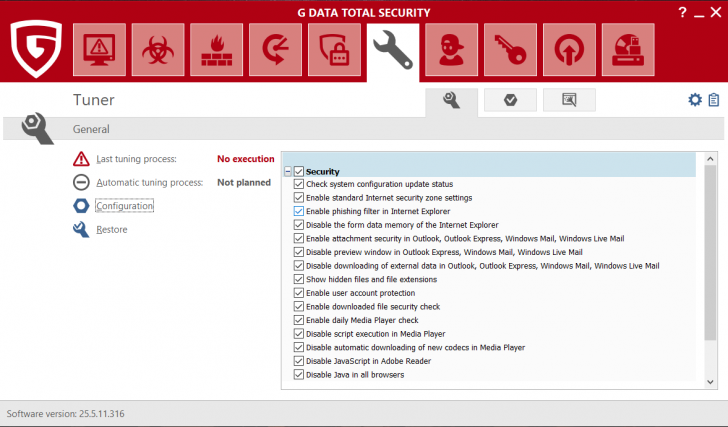Viewport: 728px width, 427px height.
Task: Click the help question mark
Action: [682, 12]
